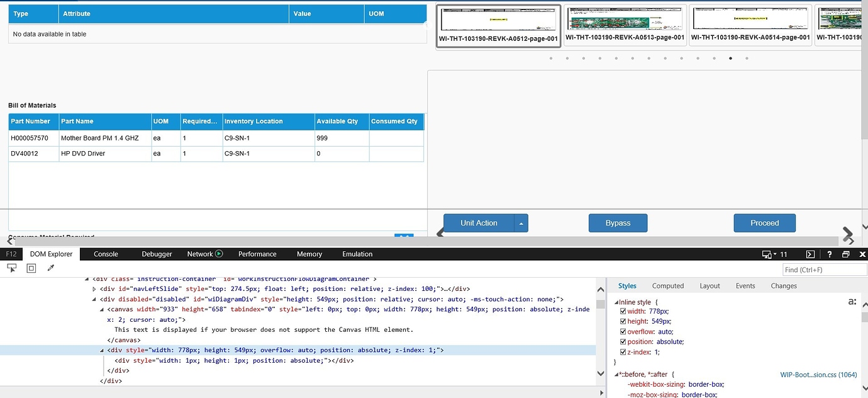The height and width of the screenshot is (398, 868).
Task: Open the F12 console panel icon
Action: (811, 254)
